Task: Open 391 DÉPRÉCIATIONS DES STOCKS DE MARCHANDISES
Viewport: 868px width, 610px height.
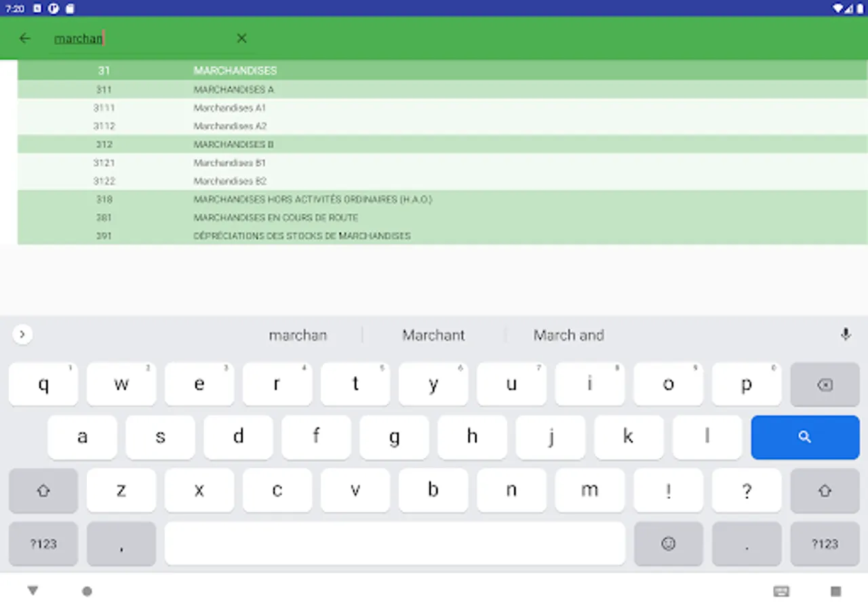Action: [442, 236]
